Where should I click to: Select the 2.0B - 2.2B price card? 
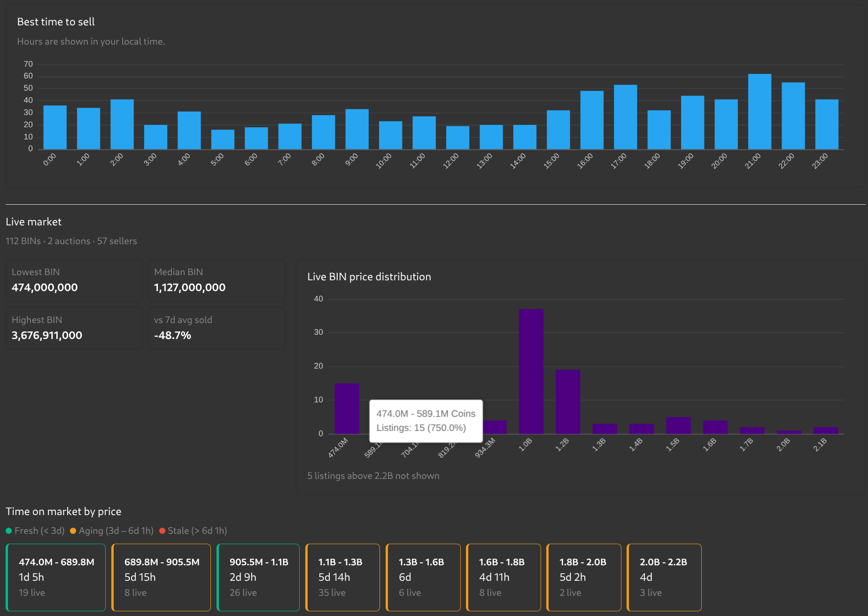664,577
